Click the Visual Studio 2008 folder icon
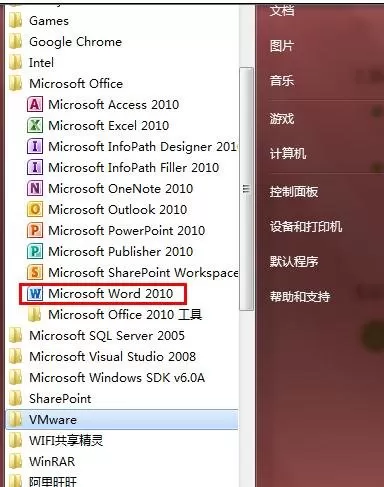 tap(16, 357)
